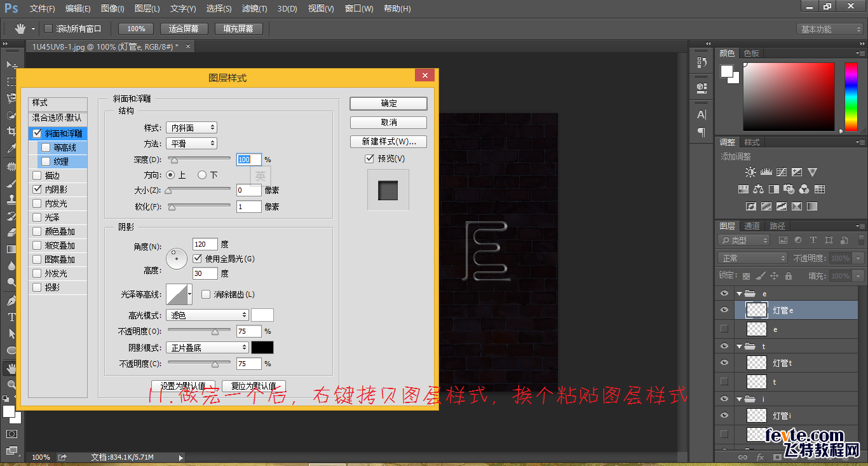Viewport: 868px width, 466px height.
Task: Add a Brightness/Contrast adjustment
Action: pyautogui.click(x=750, y=172)
